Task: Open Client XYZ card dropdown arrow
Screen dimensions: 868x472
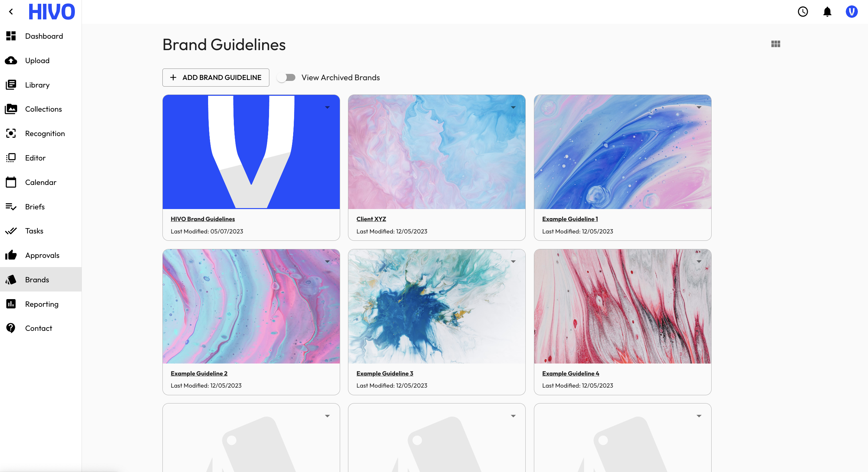Action: (x=513, y=108)
